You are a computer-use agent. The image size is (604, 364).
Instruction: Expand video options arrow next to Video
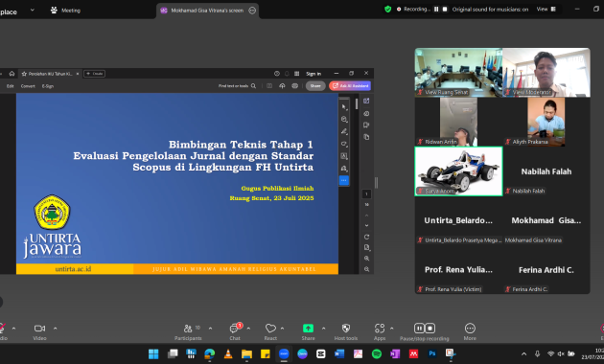click(55, 329)
